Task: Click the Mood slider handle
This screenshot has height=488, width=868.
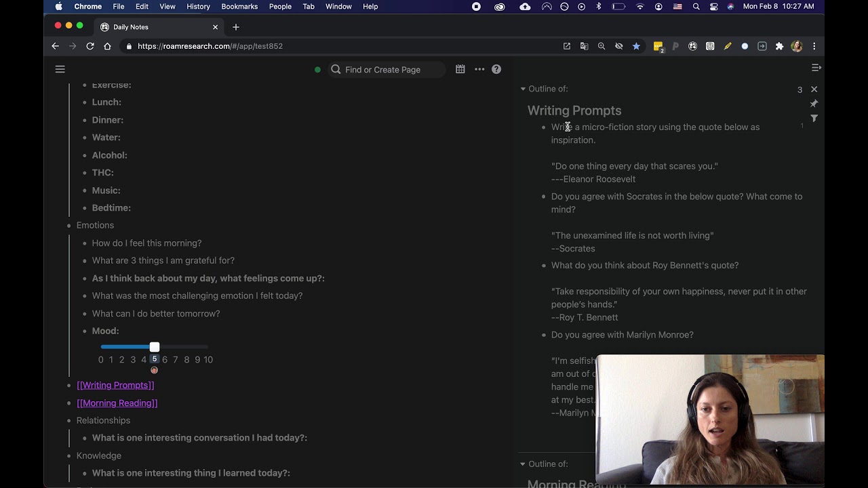Action: point(155,347)
